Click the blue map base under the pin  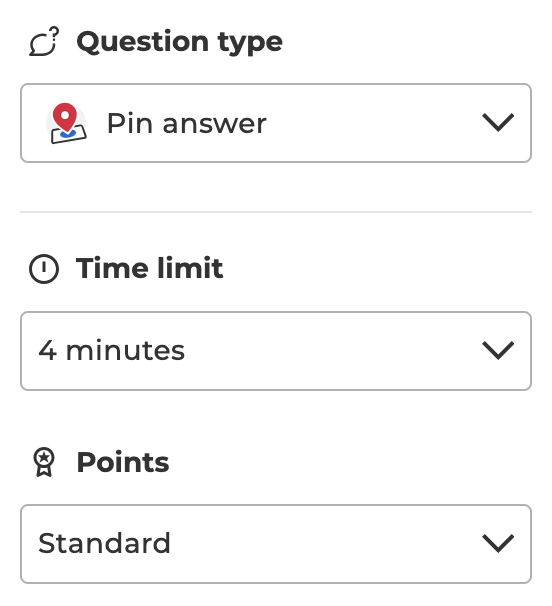68,134
